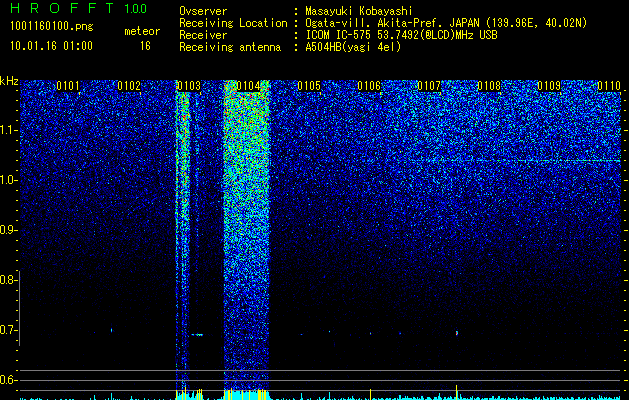Select the ICOM IC-575 receiver description
The image size is (629, 400).
point(402,35)
